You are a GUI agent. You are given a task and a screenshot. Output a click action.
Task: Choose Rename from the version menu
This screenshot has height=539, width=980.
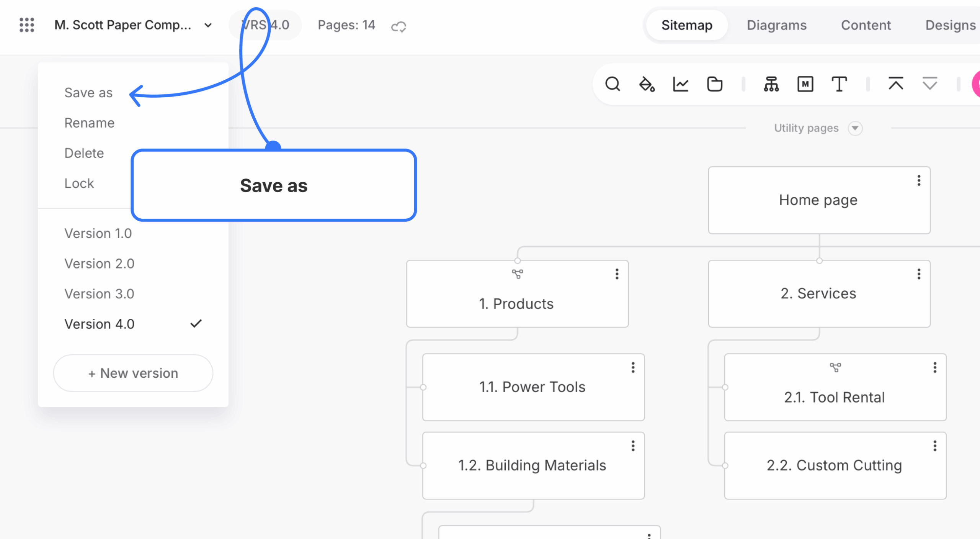coord(90,123)
